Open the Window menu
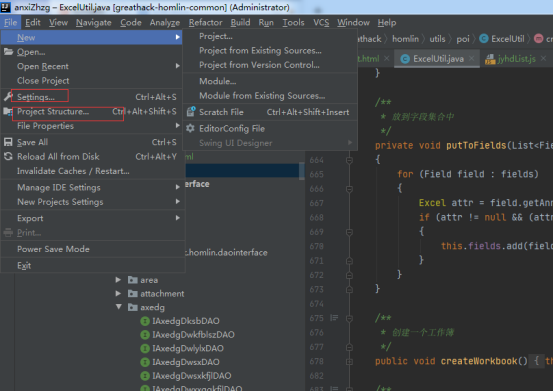 pyautogui.click(x=353, y=23)
